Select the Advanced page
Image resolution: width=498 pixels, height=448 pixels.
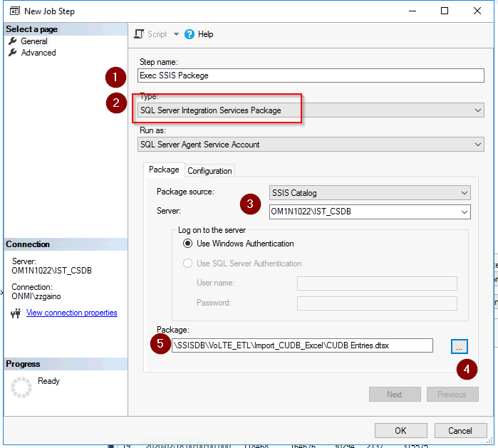[x=38, y=53]
